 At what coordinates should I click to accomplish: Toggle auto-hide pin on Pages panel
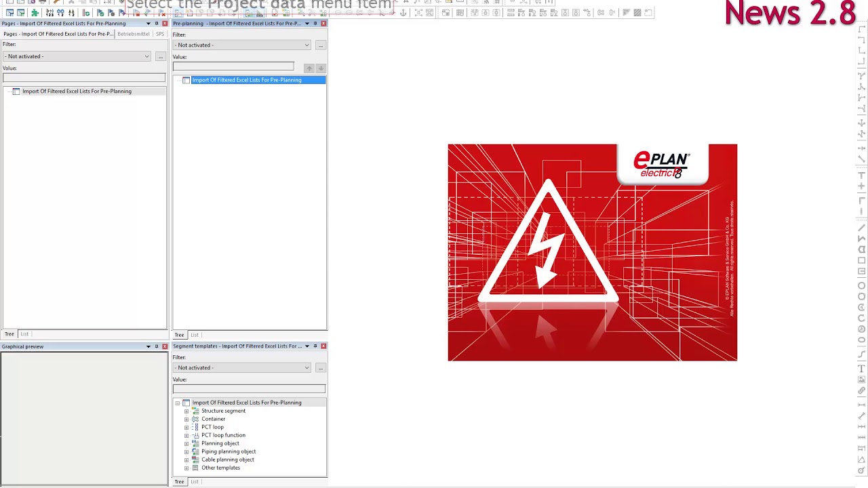tap(156, 24)
